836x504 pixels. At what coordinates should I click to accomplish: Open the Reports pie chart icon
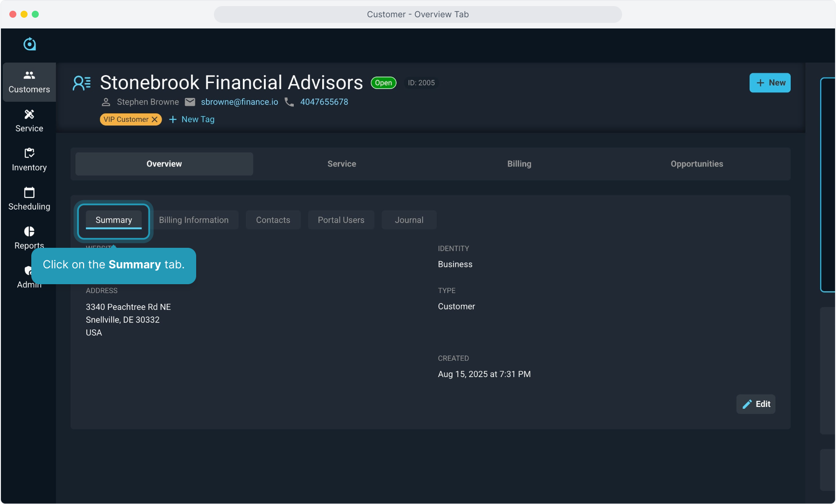coord(29,232)
